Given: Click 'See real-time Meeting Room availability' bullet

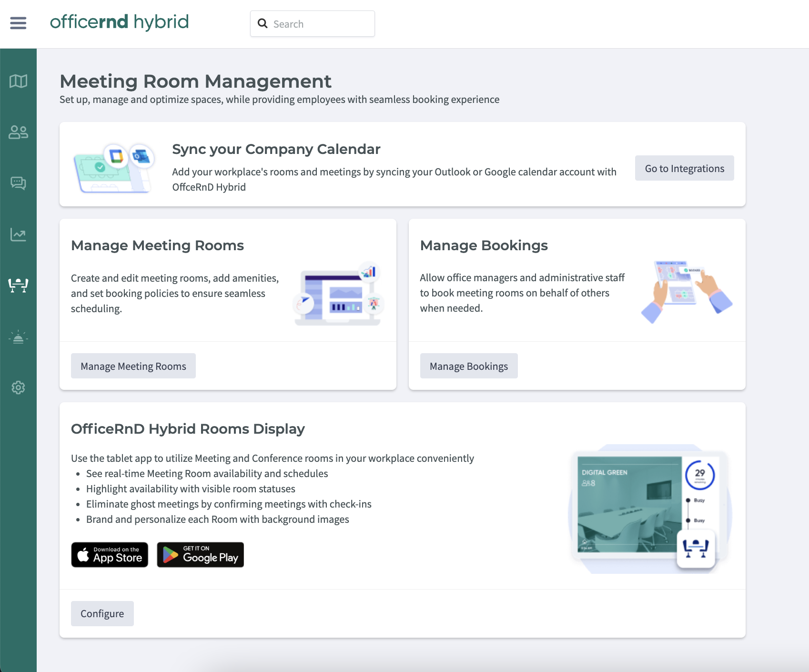Looking at the screenshot, I should [207, 474].
